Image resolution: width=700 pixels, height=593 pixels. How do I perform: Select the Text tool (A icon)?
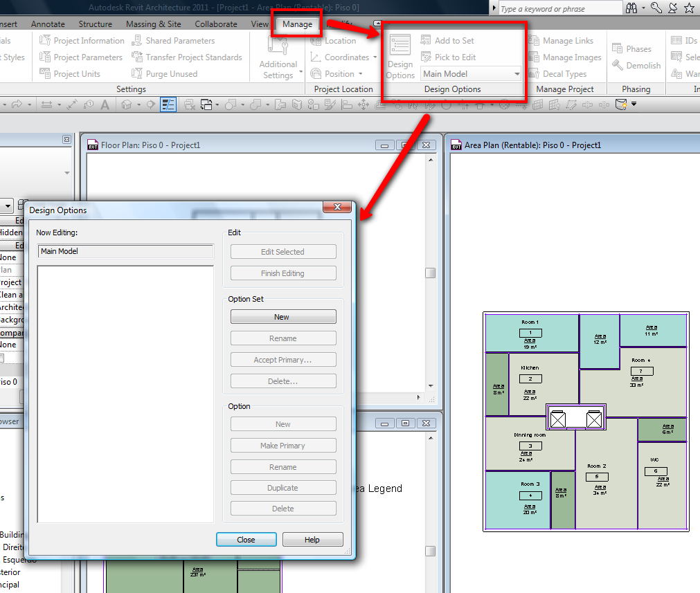[x=105, y=105]
